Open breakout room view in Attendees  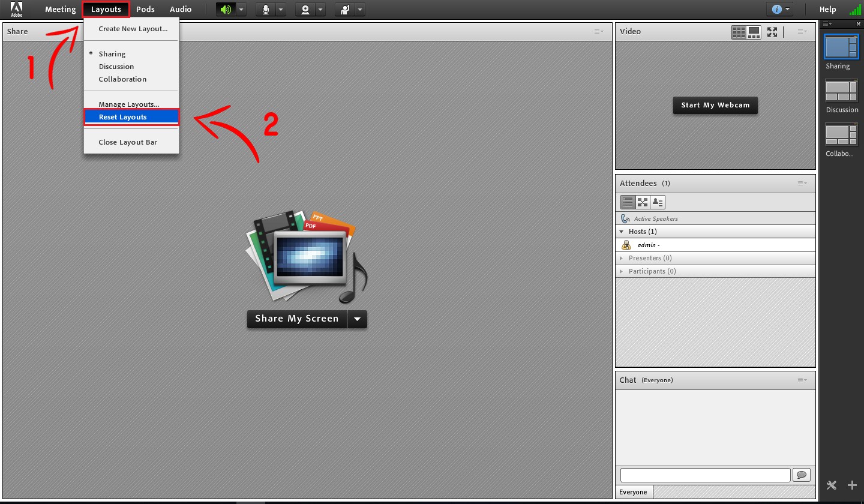[x=643, y=202]
